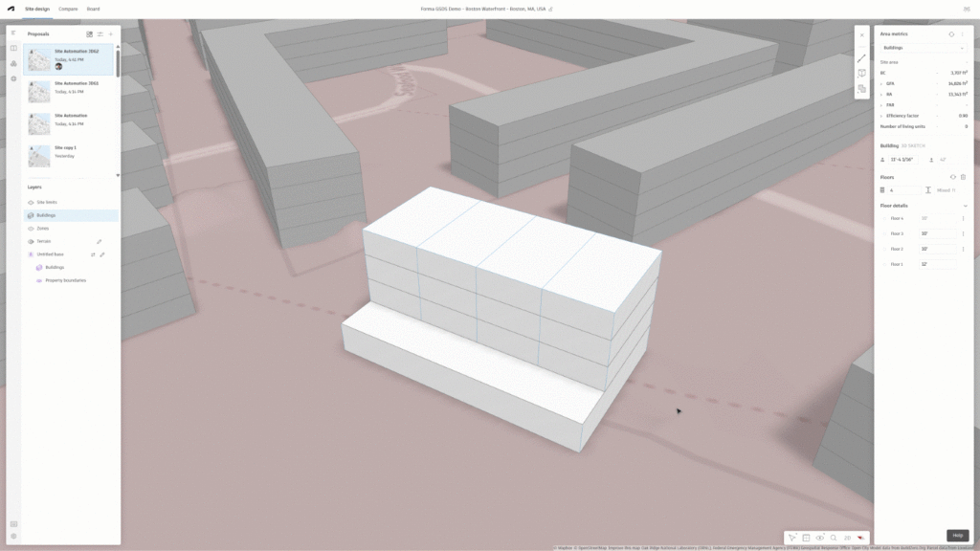Image resolution: width=980 pixels, height=551 pixels.
Task: Switch to the Compare tab
Action: [x=68, y=9]
